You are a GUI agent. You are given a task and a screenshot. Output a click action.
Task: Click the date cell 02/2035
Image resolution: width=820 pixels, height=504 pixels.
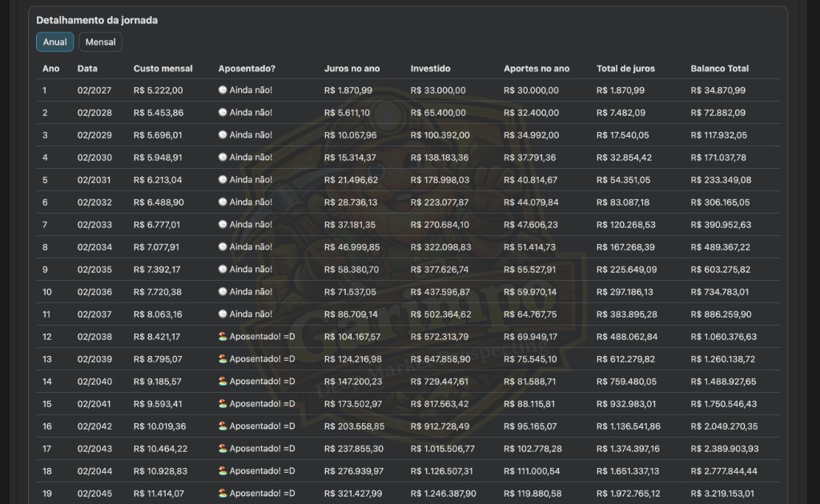pos(94,270)
